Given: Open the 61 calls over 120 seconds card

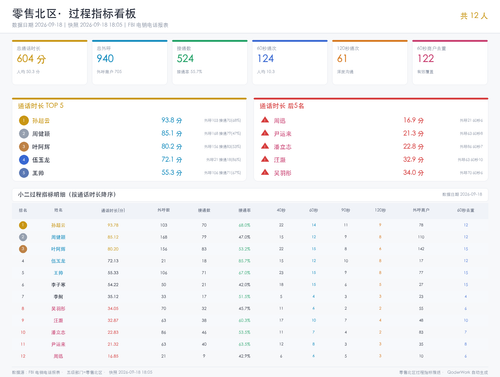Looking at the screenshot, I should [370, 62].
